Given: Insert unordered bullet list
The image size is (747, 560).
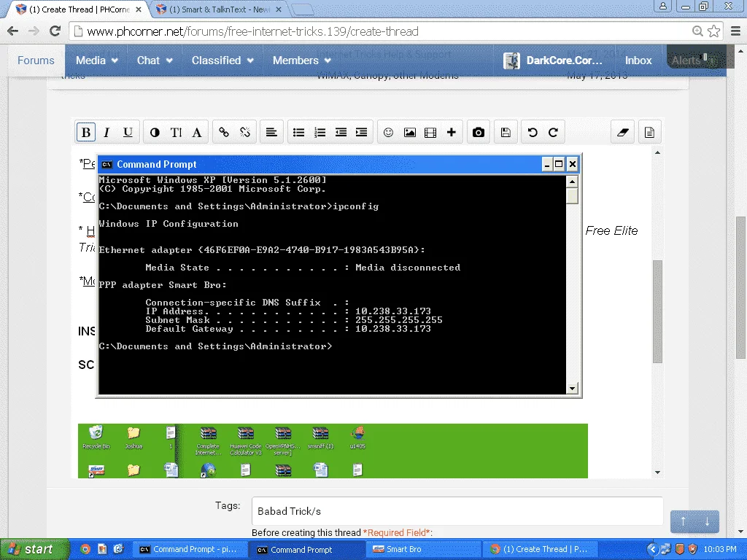Looking at the screenshot, I should point(298,133).
